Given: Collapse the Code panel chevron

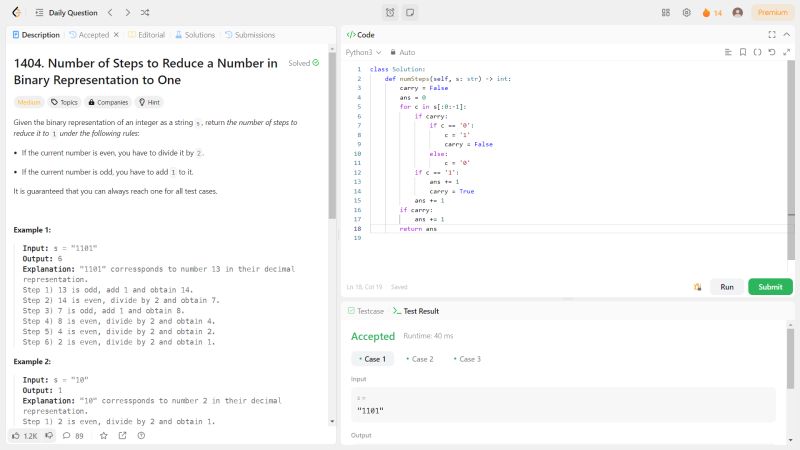Looking at the screenshot, I should point(787,35).
